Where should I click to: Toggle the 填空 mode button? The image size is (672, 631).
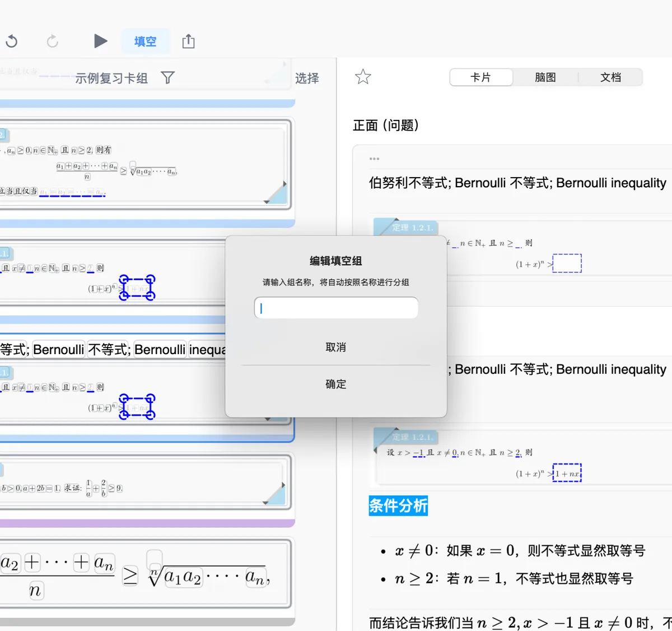146,41
